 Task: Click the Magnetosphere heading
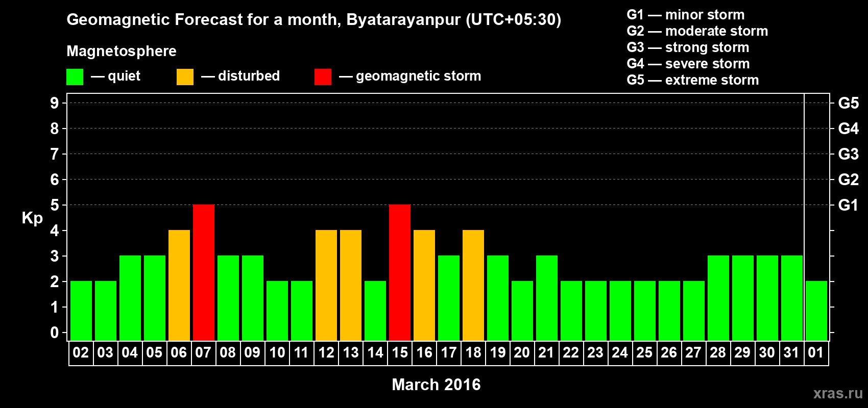pyautogui.click(x=122, y=52)
